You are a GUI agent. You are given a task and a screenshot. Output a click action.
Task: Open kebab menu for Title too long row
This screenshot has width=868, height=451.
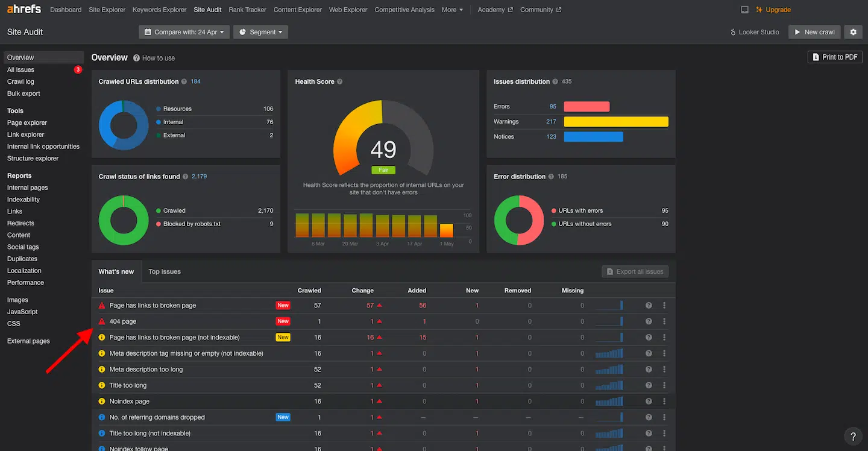pos(664,385)
